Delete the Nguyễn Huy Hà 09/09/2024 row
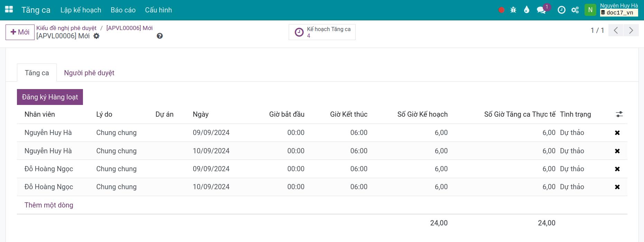The height and width of the screenshot is (242, 644). click(617, 133)
